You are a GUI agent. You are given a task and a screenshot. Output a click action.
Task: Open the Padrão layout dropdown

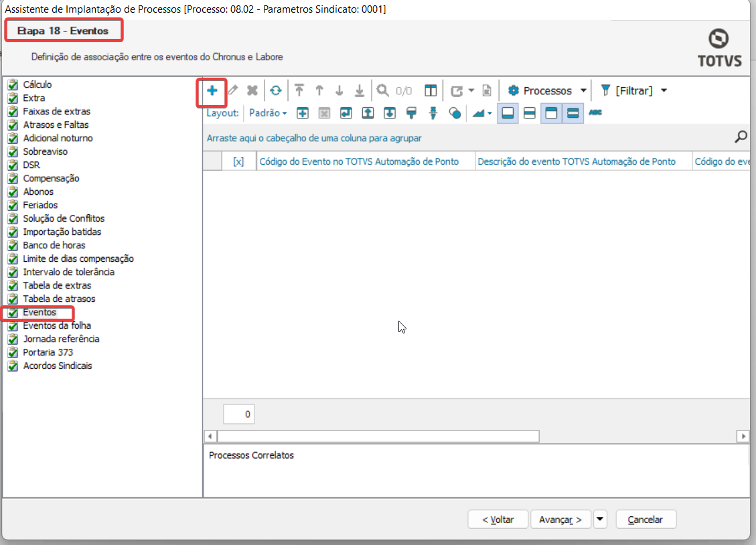tap(268, 113)
